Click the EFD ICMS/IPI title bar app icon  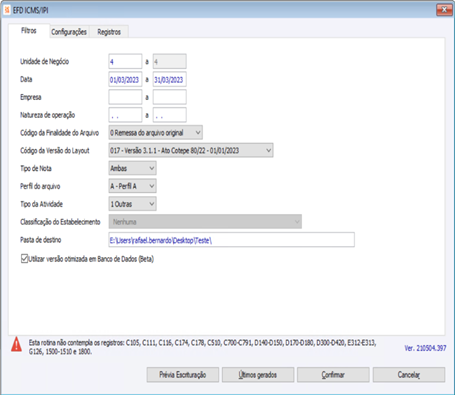(x=7, y=10)
